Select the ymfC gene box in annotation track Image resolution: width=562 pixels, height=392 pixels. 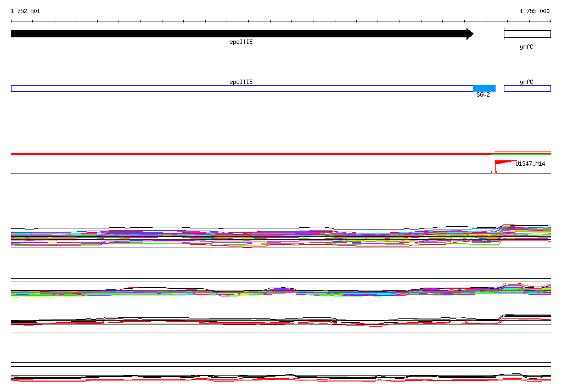527,34
